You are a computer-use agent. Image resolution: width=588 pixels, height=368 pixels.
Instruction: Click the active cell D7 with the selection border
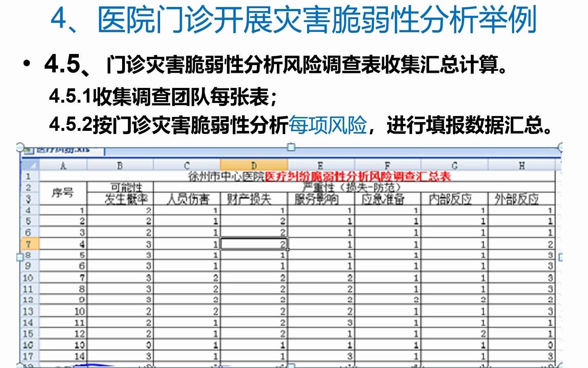coord(254,244)
